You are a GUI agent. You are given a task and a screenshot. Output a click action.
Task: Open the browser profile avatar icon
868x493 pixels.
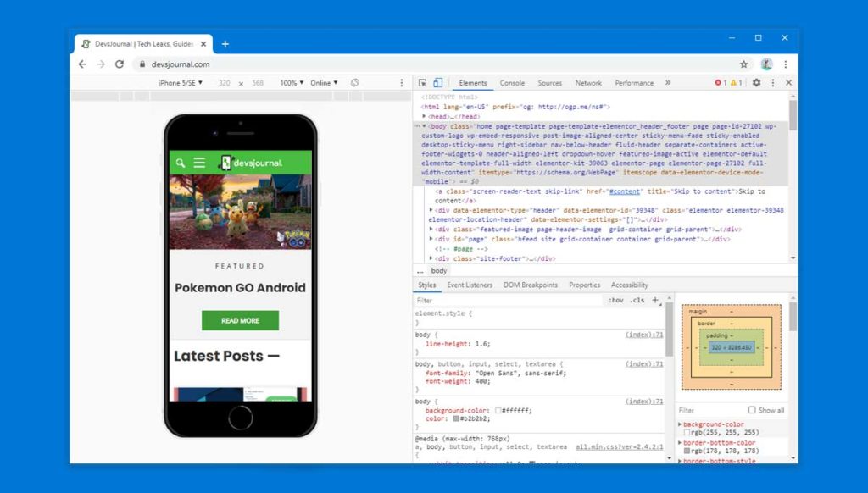coord(766,64)
